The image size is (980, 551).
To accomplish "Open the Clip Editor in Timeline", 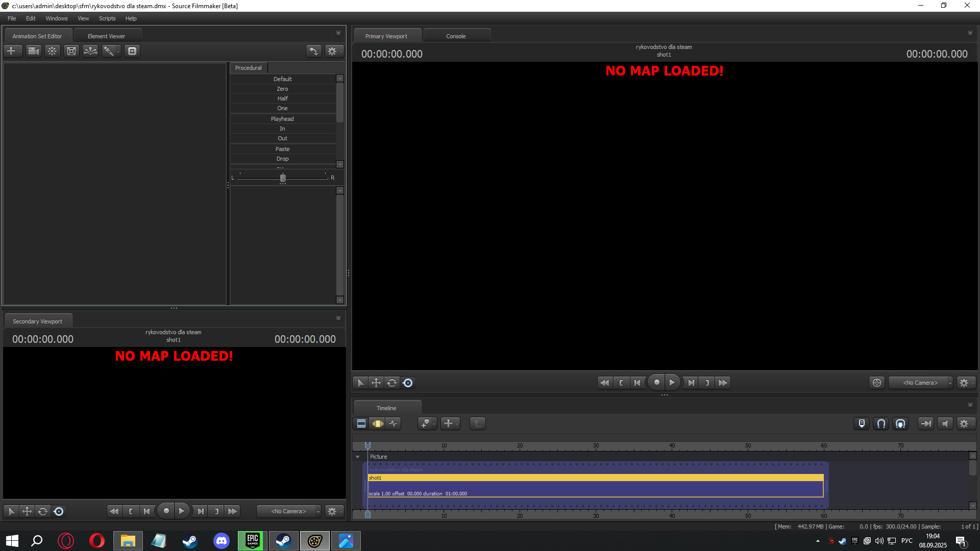I will point(361,423).
